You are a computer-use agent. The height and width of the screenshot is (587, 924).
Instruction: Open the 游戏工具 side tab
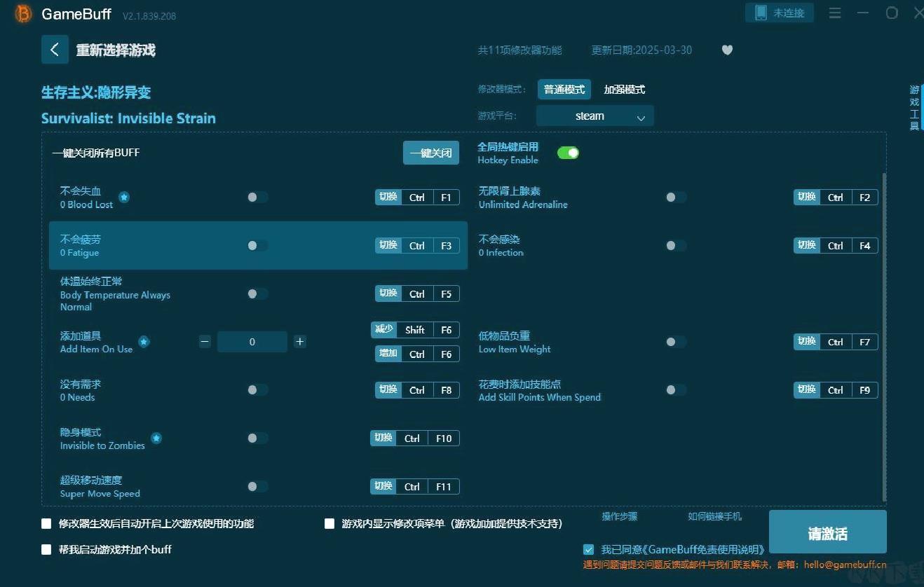pyautogui.click(x=914, y=108)
